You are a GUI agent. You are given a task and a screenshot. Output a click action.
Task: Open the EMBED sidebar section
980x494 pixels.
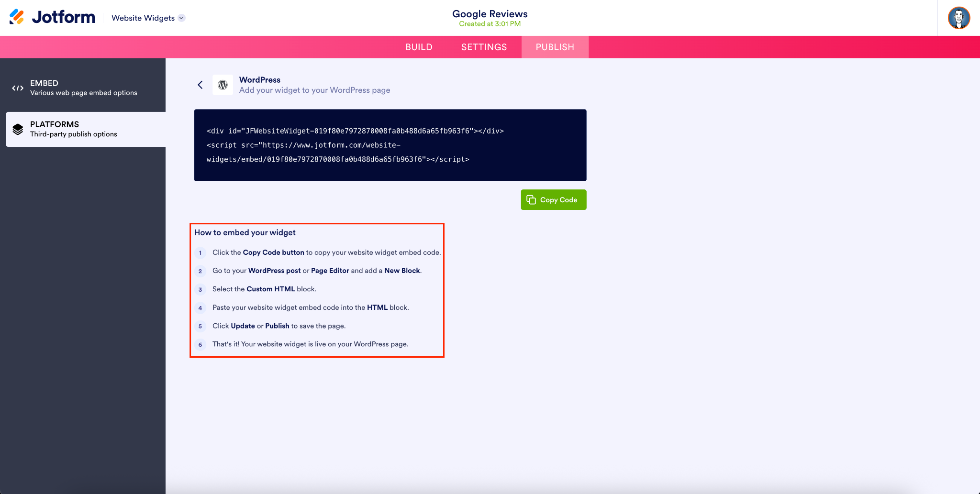[83, 88]
